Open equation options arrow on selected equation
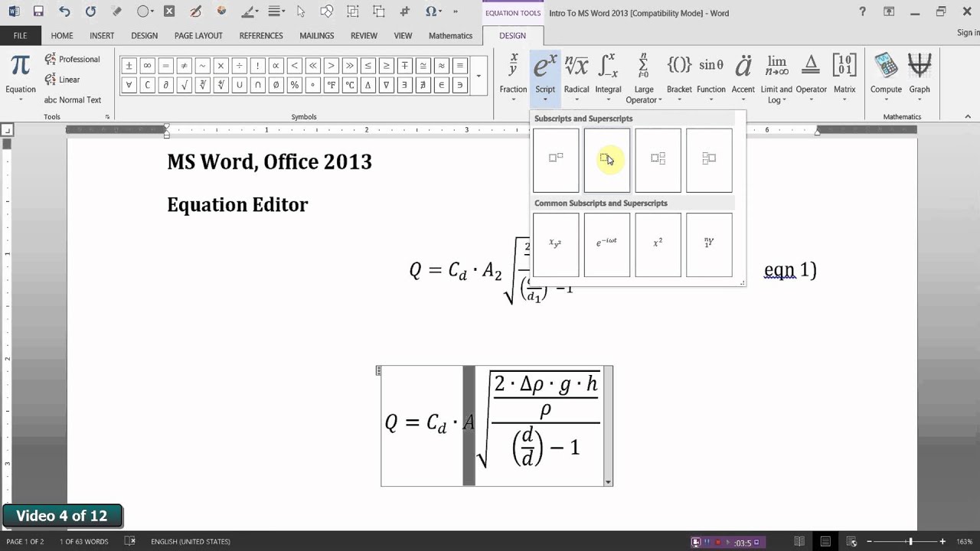Screen dimensions: 980x551 (608, 482)
